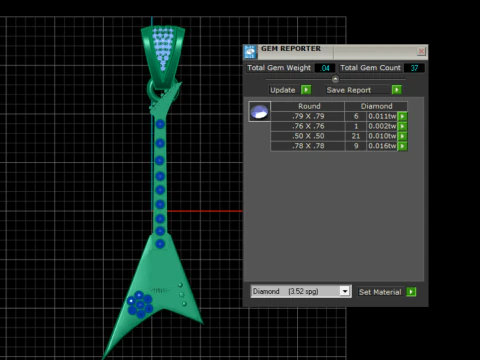The image size is (480, 360).
Task: Select the round gem thumbnail in report
Action: tap(260, 112)
